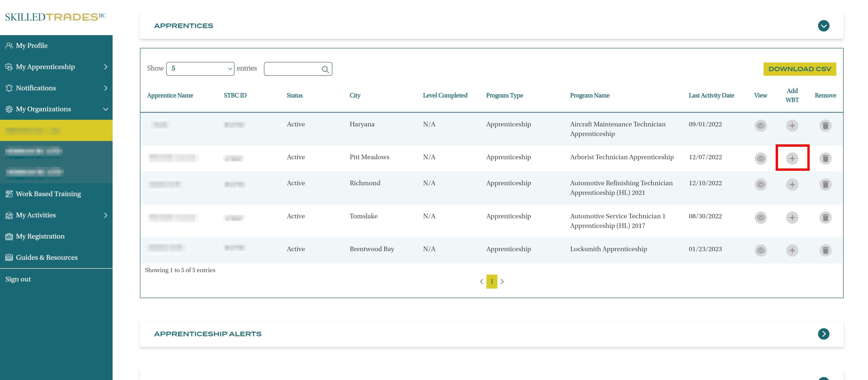
Task: Remove the Locksmith Apprenticeship apprentice
Action: coord(825,250)
